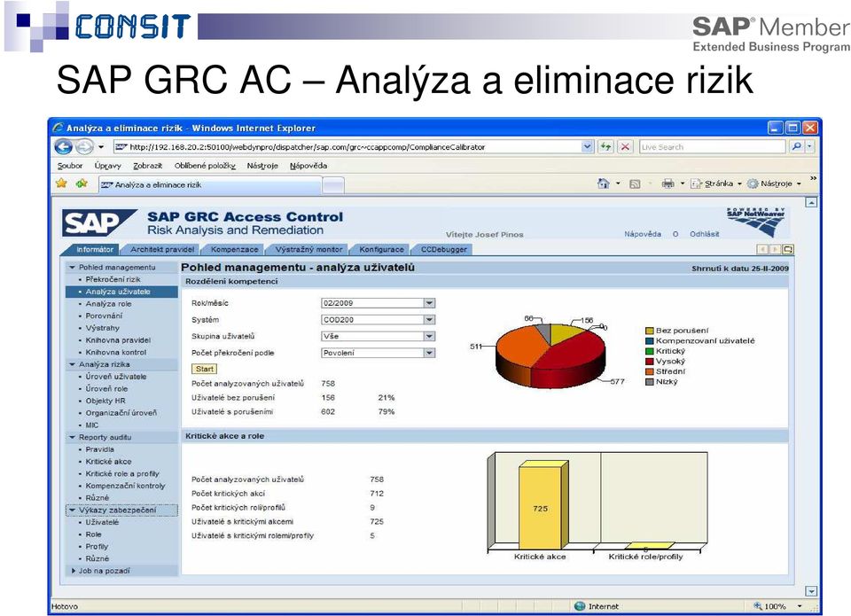Collapse the Reporty auditu section

(x=72, y=437)
